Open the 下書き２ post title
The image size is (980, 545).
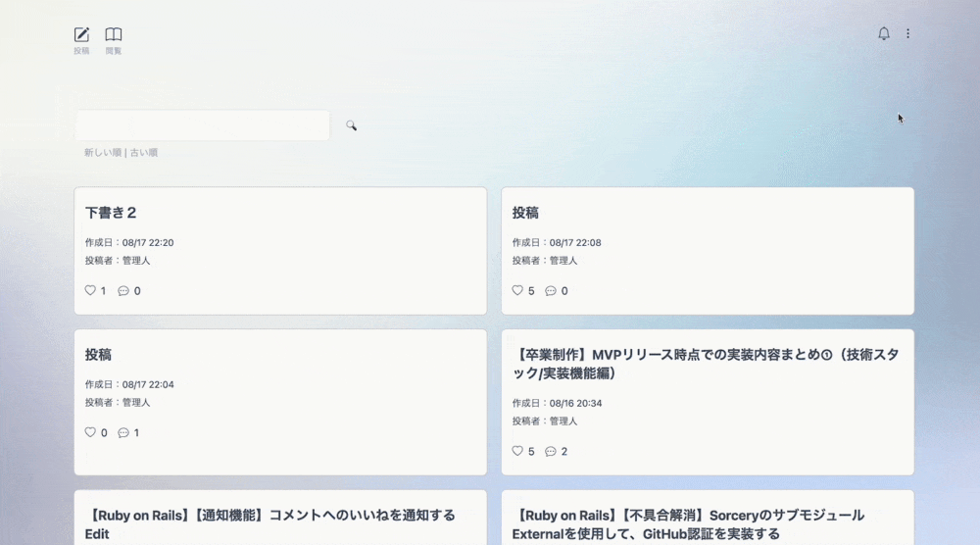pyautogui.click(x=111, y=213)
